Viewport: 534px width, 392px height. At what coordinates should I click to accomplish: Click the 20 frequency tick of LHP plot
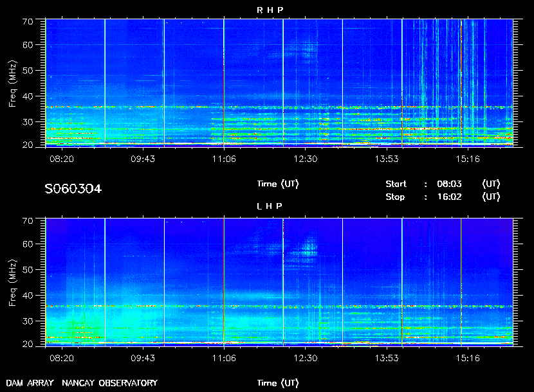[28, 344]
